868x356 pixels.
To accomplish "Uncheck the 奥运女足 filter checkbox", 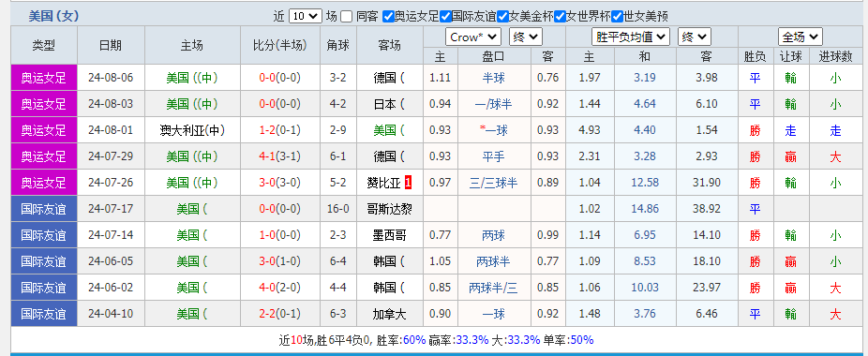I will coord(388,17).
